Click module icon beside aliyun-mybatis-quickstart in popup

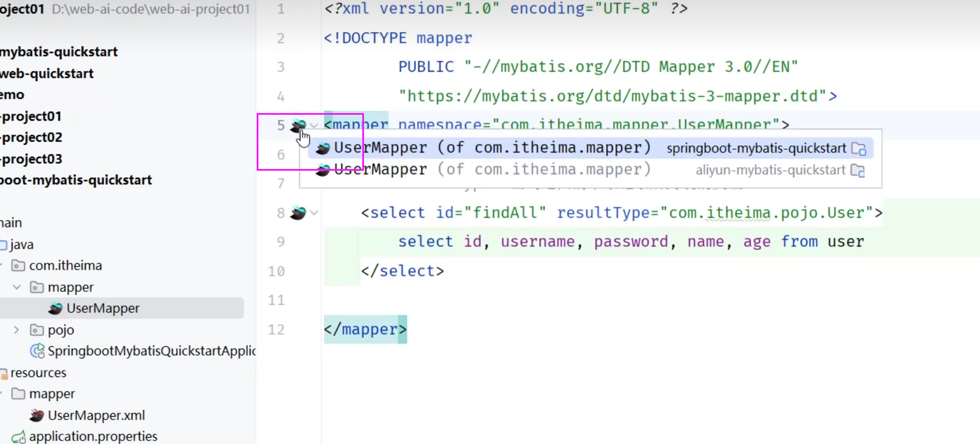click(x=857, y=170)
